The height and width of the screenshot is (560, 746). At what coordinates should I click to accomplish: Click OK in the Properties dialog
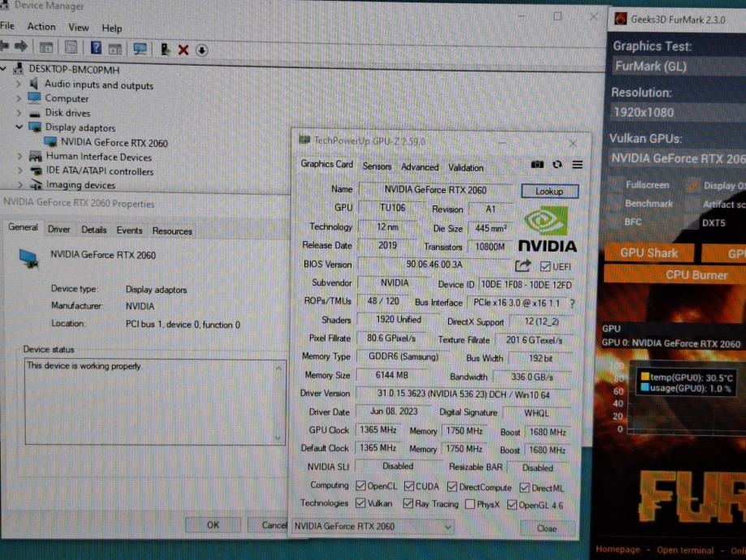[213, 525]
